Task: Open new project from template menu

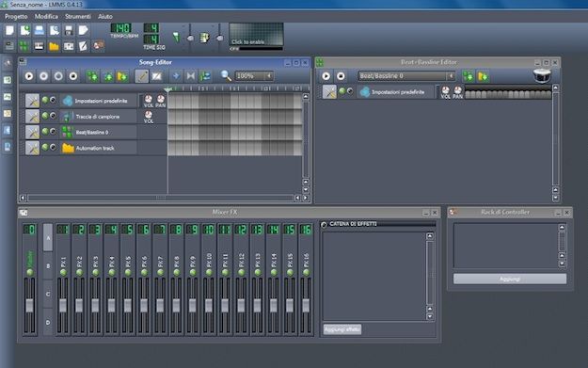Action: pyautogui.click(x=24, y=30)
